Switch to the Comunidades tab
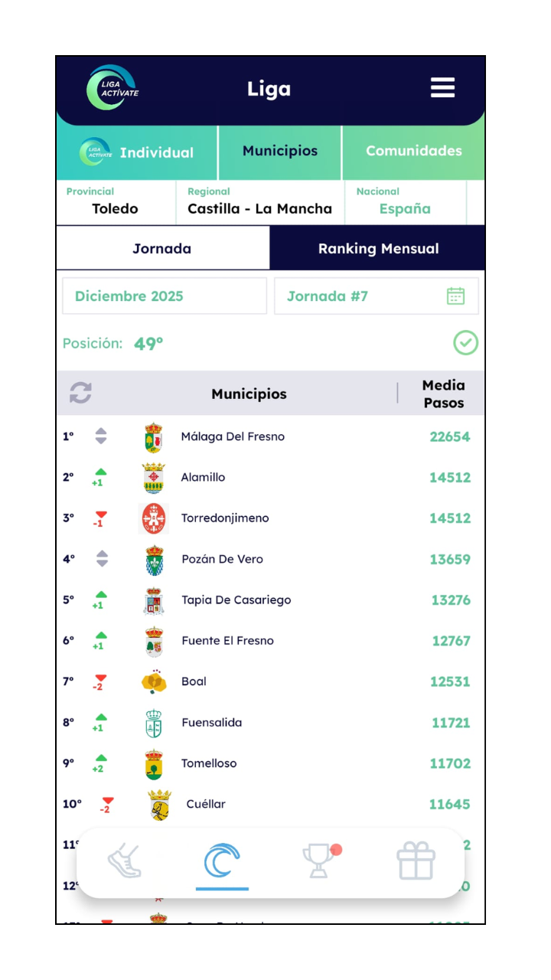The width and height of the screenshot is (551, 980). (413, 152)
